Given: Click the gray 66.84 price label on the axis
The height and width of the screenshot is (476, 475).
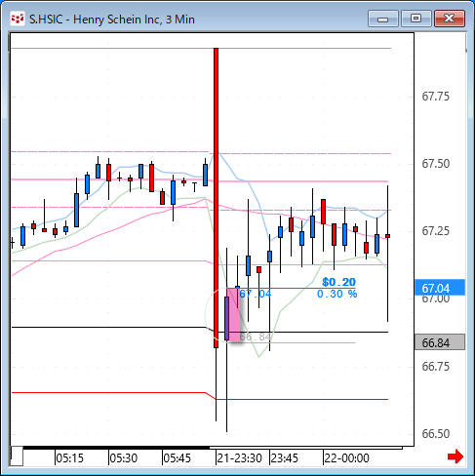Looking at the screenshot, I should click(440, 342).
